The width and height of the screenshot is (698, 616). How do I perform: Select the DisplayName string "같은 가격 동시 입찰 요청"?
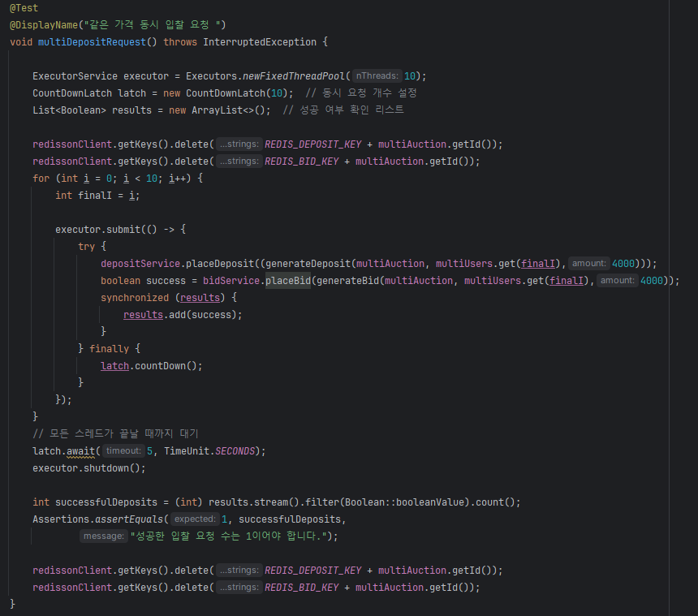pyautogui.click(x=153, y=25)
